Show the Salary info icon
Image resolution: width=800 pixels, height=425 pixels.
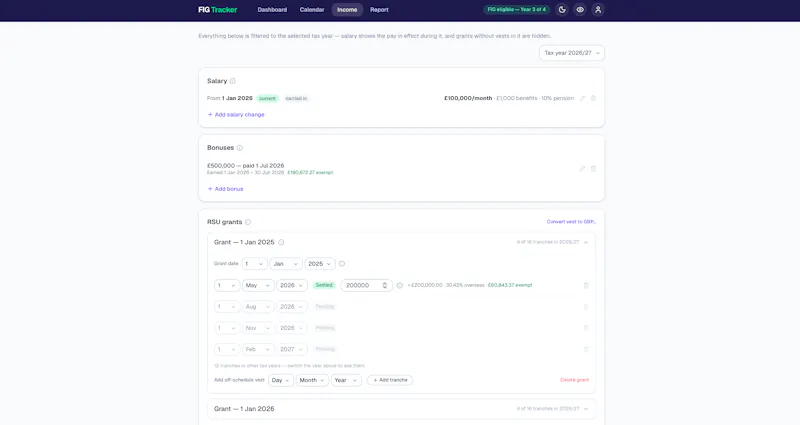tap(233, 81)
